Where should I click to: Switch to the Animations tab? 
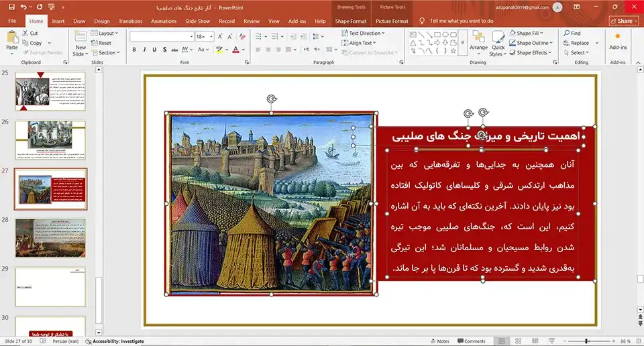click(x=164, y=21)
